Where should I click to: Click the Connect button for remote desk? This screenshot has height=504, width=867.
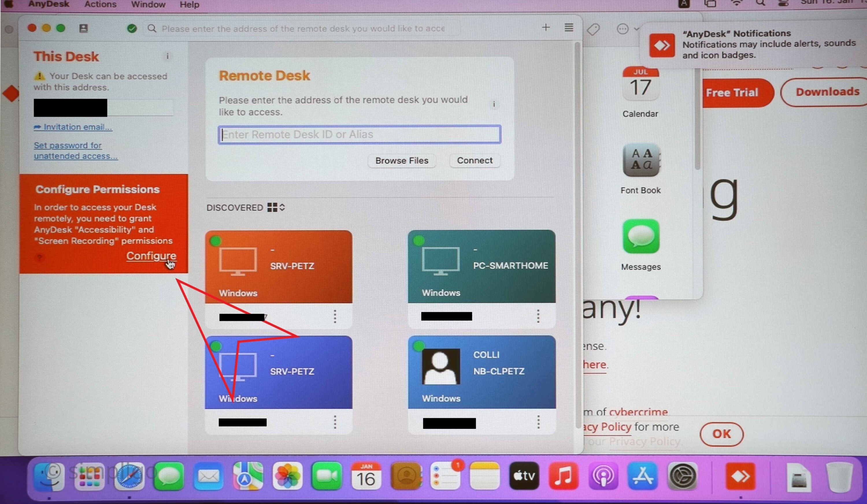tap(474, 160)
